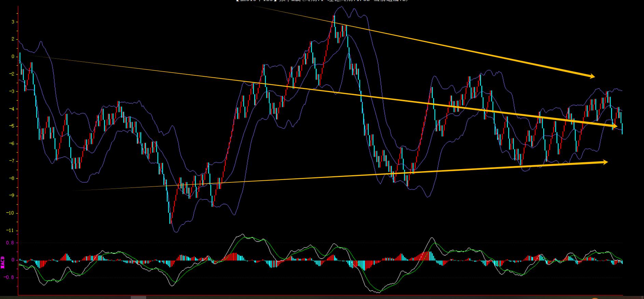Click the magenta "0.8" MACD axis label
644x299 pixels.
pyautogui.click(x=10, y=243)
